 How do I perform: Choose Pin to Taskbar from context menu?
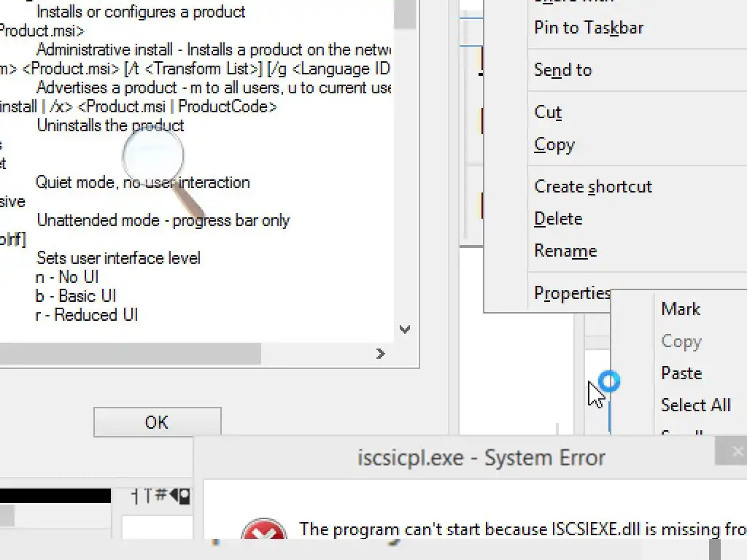[589, 28]
